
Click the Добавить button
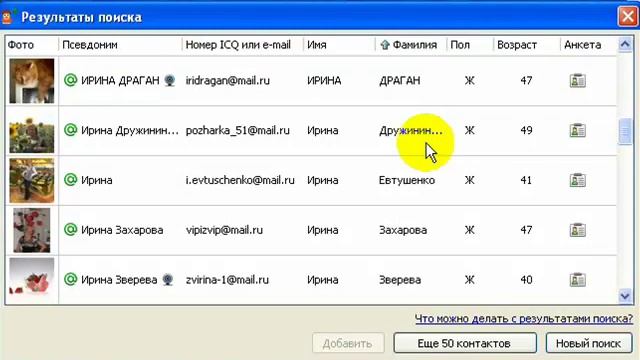coord(348,343)
